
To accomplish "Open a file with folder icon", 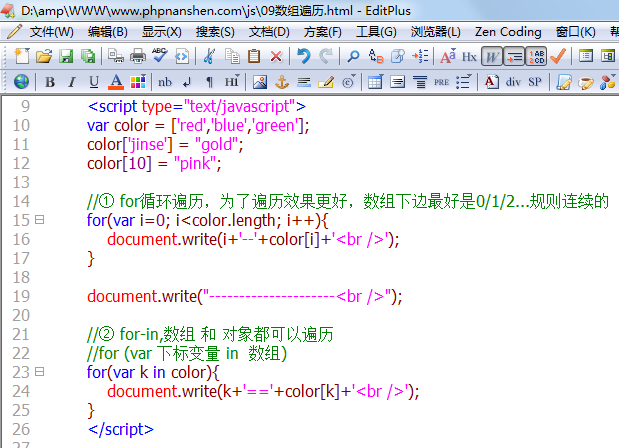I will click(44, 56).
